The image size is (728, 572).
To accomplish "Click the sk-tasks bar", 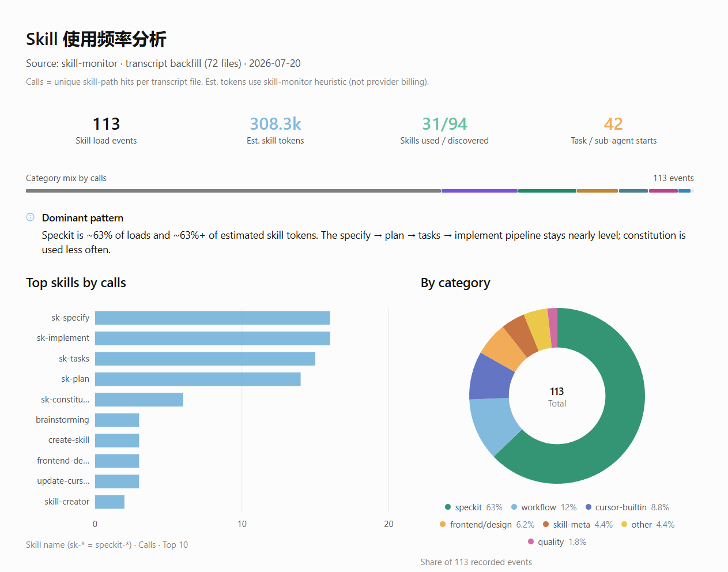I will [205, 359].
